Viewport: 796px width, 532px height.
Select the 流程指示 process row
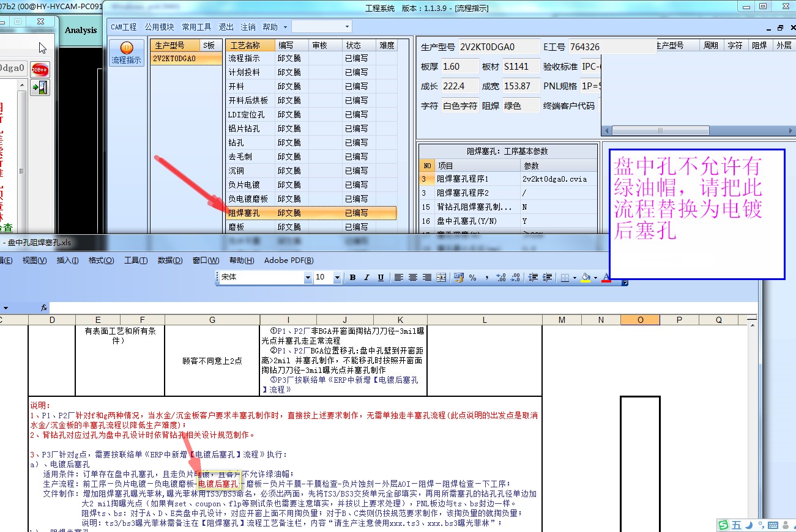[x=311, y=58]
